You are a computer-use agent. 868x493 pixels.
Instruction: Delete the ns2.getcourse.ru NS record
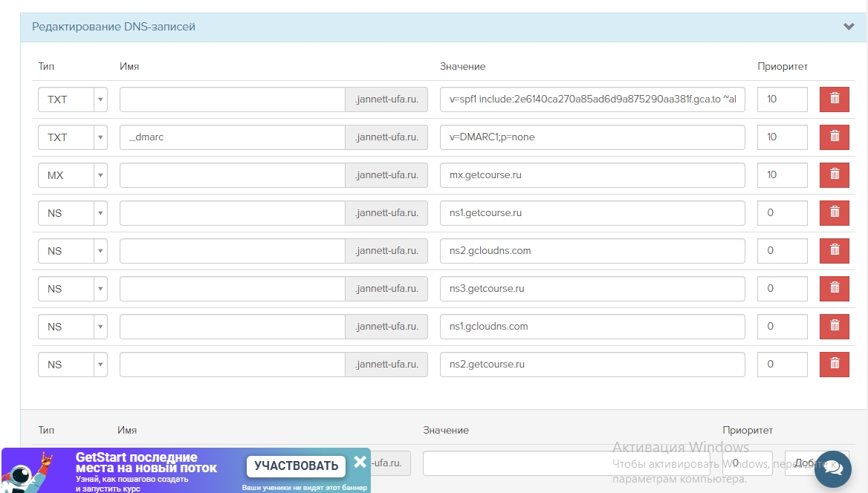(834, 365)
